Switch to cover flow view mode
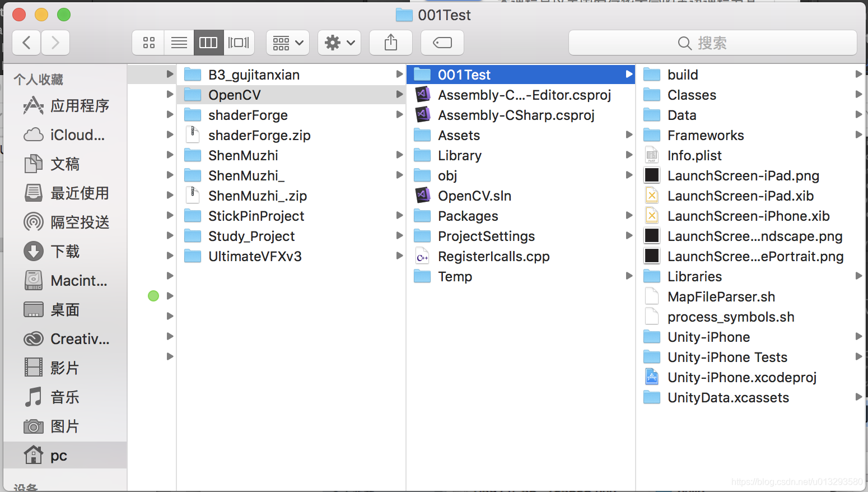The height and width of the screenshot is (492, 868). pyautogui.click(x=239, y=43)
